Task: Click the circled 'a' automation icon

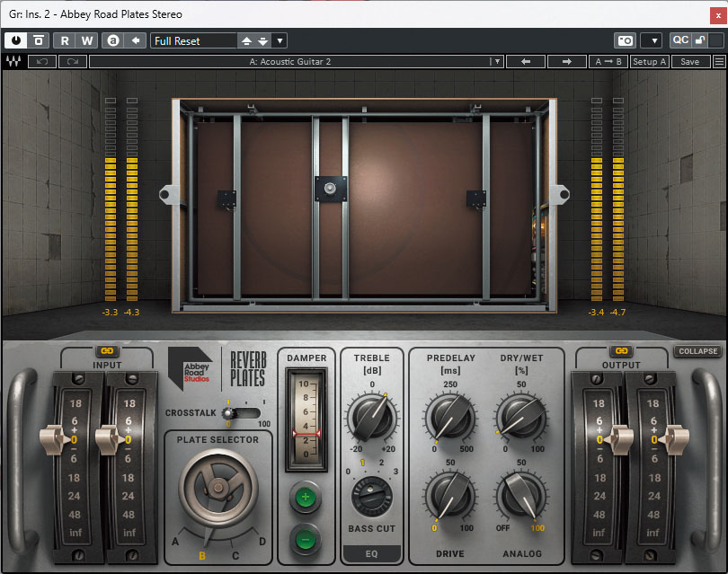Action: (113, 40)
